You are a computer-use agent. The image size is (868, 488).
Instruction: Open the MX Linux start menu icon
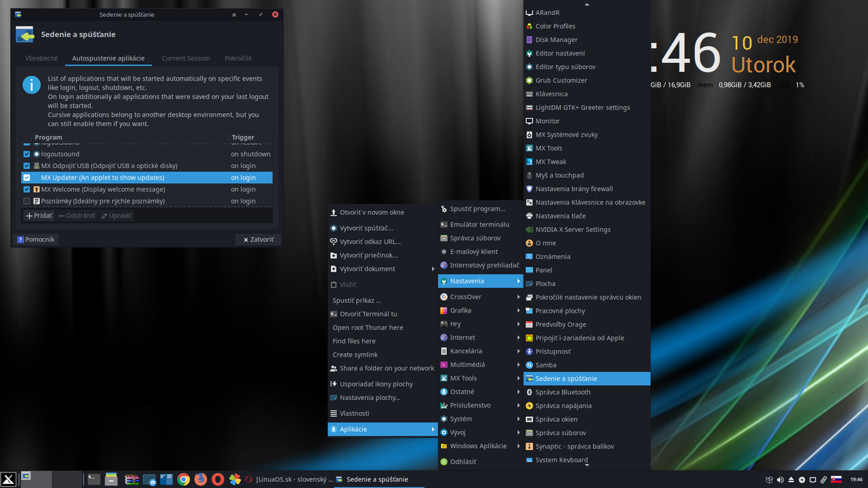9,479
